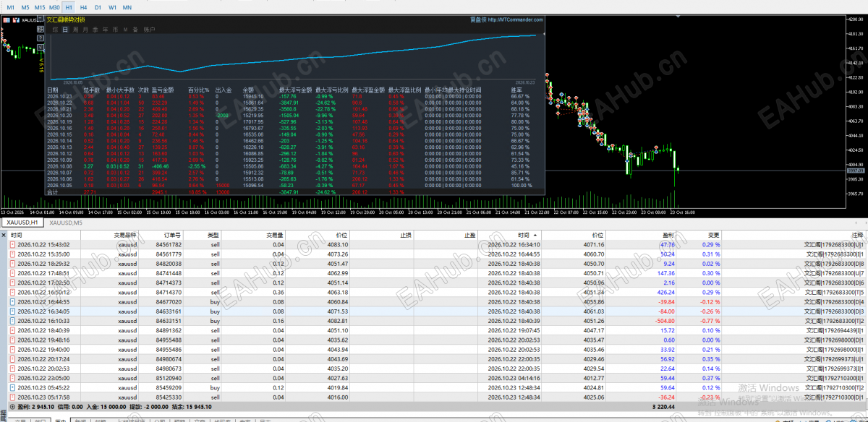Open the MTCommander.com link
The width and height of the screenshot is (868, 422).
coord(515,20)
